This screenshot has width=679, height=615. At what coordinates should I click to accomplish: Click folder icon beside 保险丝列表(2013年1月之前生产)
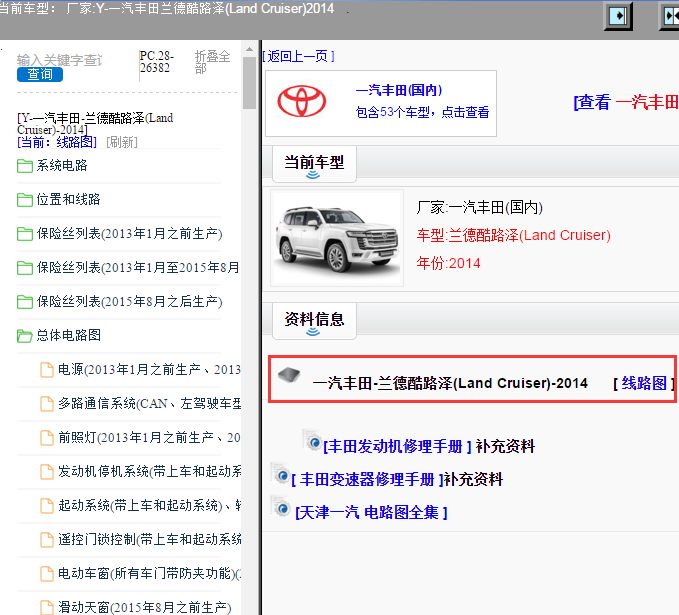pos(25,234)
